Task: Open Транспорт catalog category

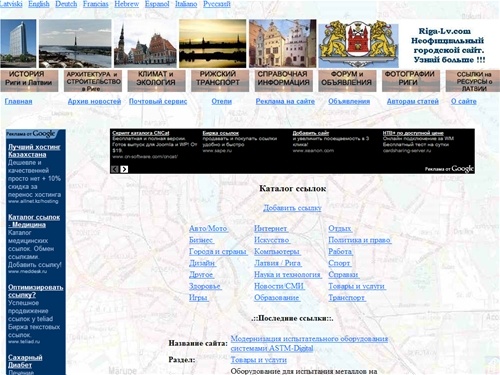Action: pos(347,298)
